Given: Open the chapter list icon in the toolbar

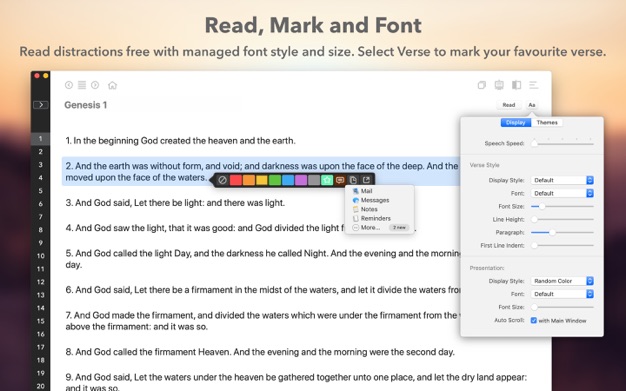Looking at the screenshot, I should point(82,85).
